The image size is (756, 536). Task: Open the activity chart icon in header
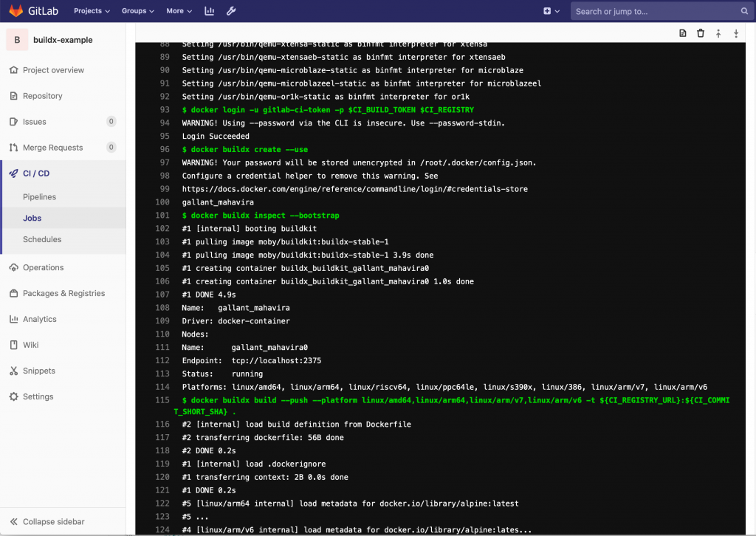pos(210,10)
